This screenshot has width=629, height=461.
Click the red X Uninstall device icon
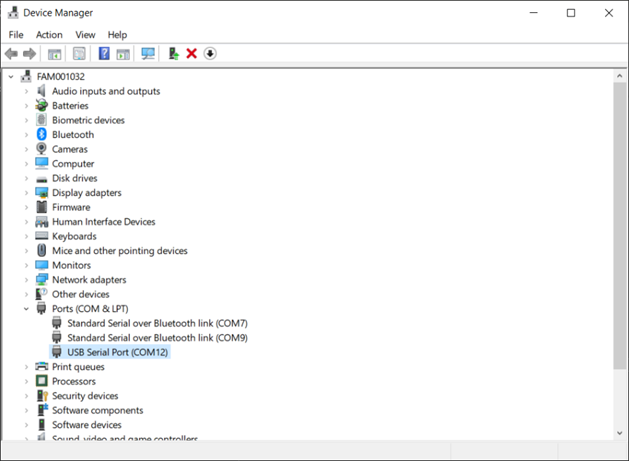click(x=192, y=54)
